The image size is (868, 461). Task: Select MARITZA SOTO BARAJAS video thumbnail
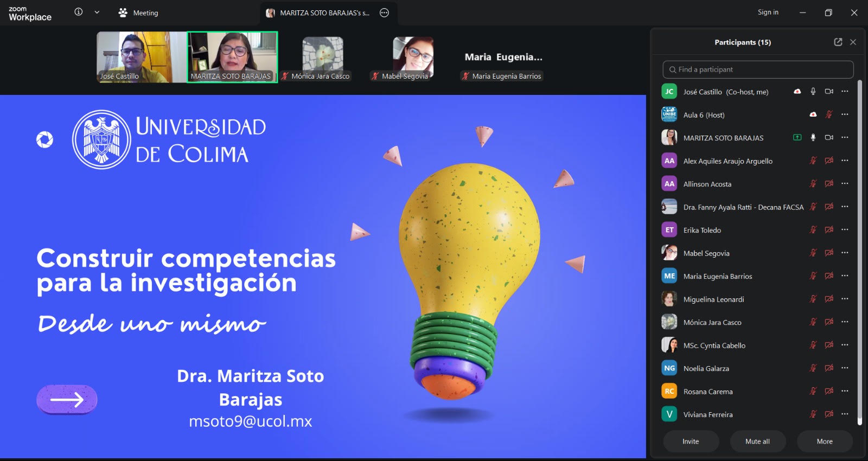[232, 57]
